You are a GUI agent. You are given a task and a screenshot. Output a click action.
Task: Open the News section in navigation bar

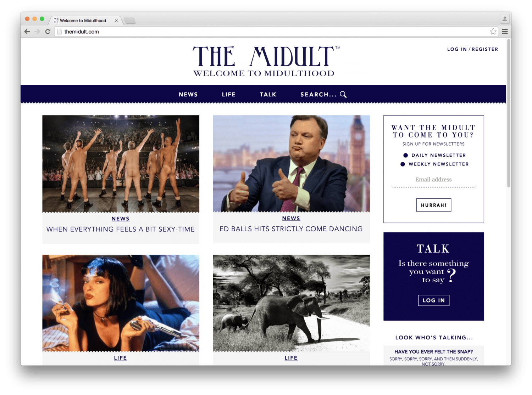pyautogui.click(x=188, y=95)
